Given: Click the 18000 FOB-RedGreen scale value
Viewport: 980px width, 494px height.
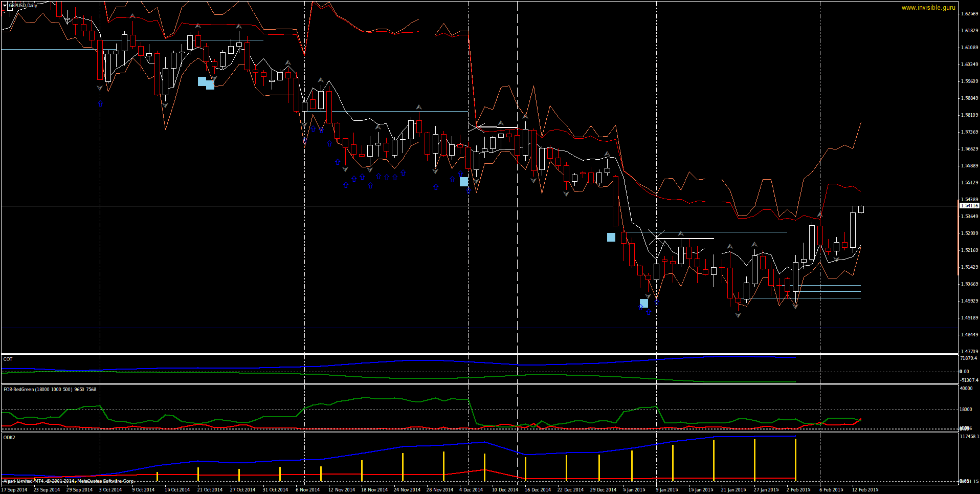Looking at the screenshot, I should tap(966, 410).
